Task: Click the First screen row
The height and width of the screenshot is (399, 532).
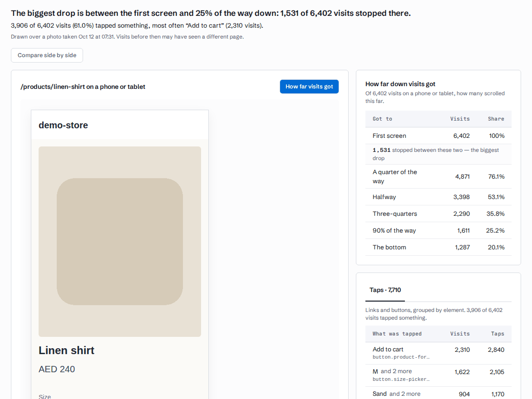Action: tap(438, 136)
